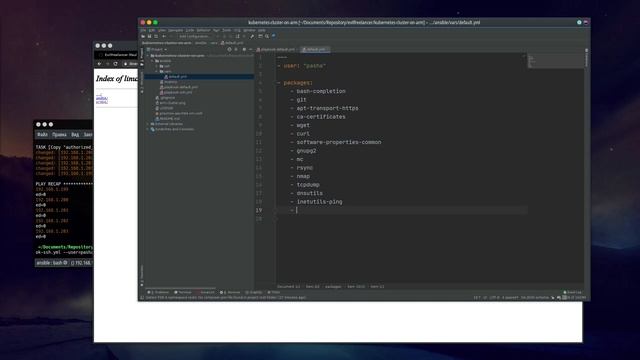This screenshot has width=640, height=360.
Task: Fold the packages block in the editor gutter
Action: [279, 83]
